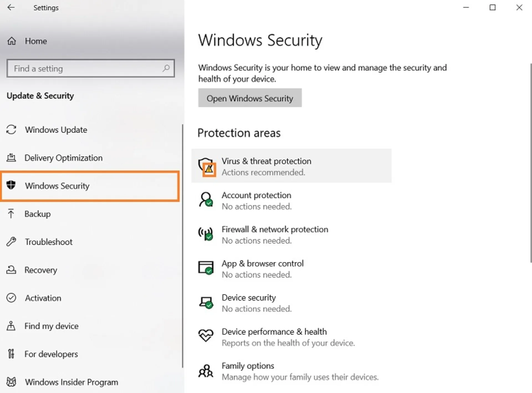Screen dimensions: 532x393
Task: Click the Firewall & network protection antenna icon
Action: [206, 234]
